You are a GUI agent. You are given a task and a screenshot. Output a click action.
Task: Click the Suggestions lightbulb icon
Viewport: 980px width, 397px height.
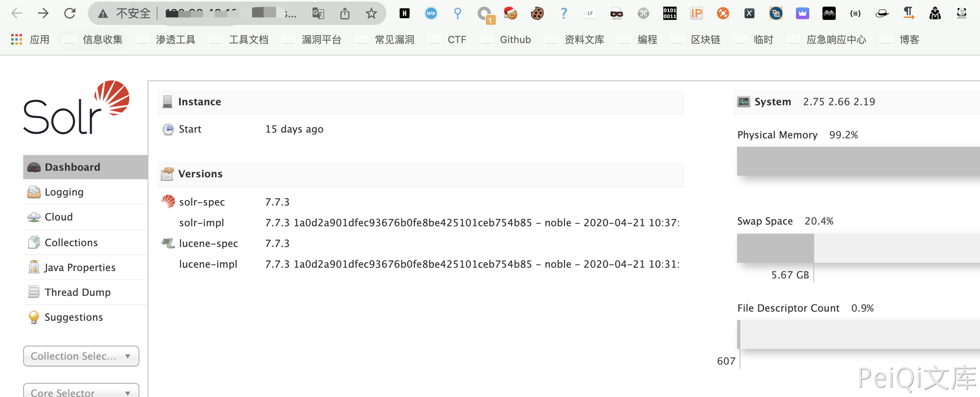pos(34,317)
